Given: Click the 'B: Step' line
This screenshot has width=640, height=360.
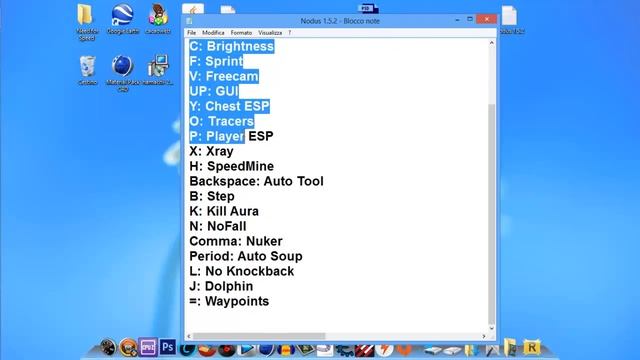Looking at the screenshot, I should tap(212, 196).
